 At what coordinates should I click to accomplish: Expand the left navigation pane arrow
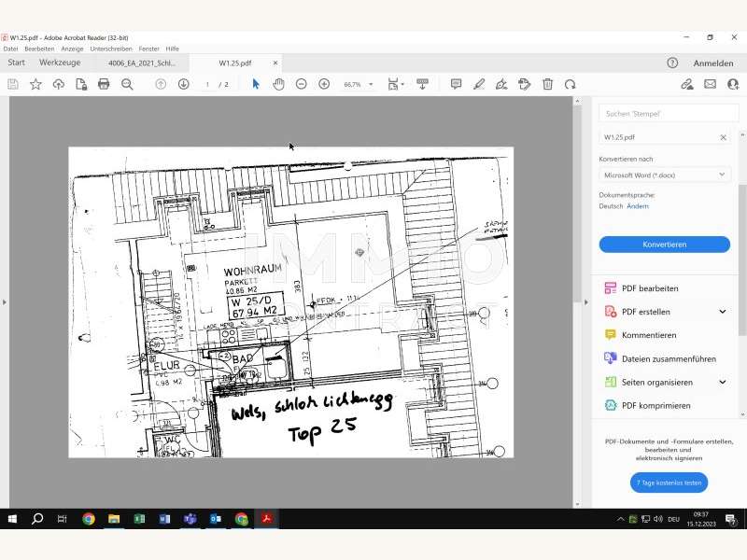point(5,302)
